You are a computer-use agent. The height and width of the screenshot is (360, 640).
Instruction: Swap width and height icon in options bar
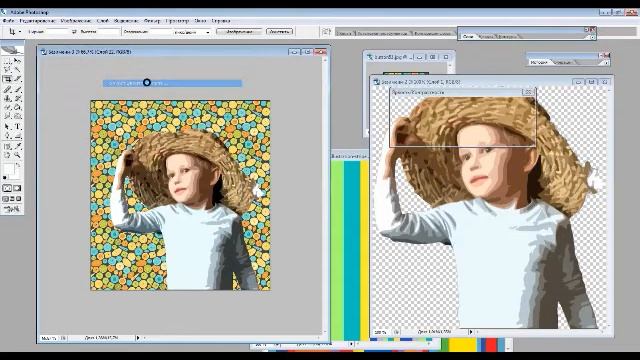point(74,31)
